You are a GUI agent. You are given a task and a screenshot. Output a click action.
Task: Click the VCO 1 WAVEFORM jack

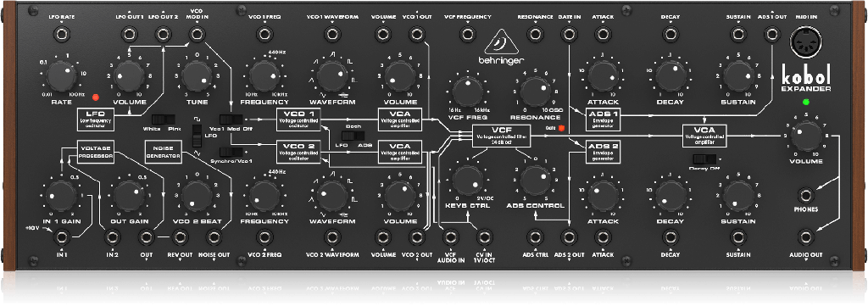click(x=331, y=35)
